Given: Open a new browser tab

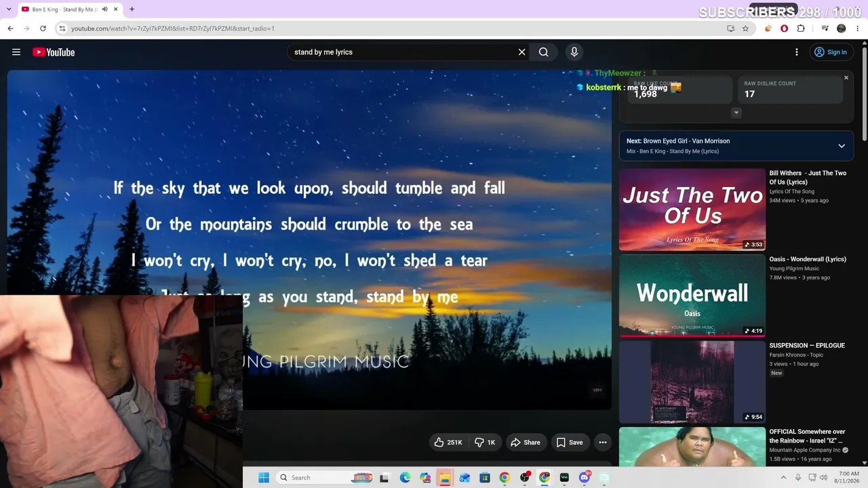Looking at the screenshot, I should click(x=132, y=9).
